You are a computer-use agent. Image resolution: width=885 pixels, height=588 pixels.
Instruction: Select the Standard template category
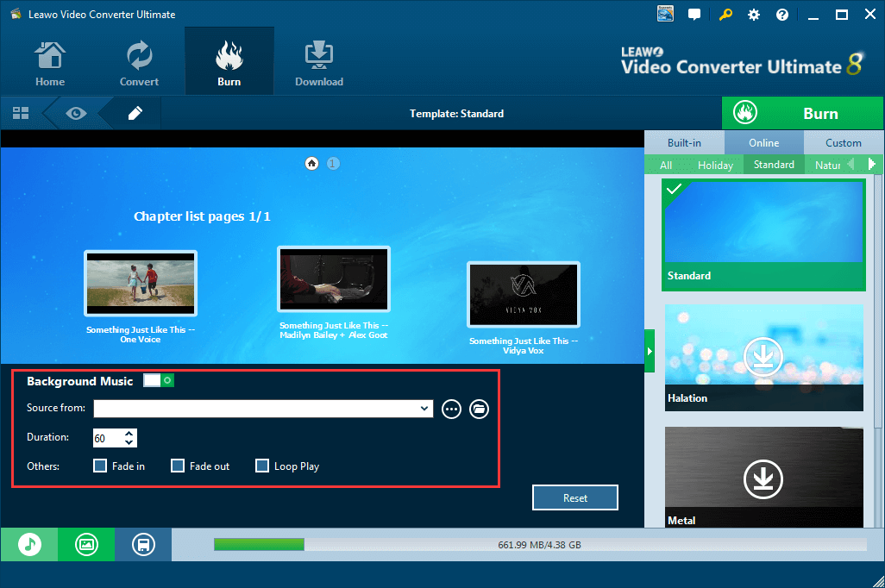(774, 164)
